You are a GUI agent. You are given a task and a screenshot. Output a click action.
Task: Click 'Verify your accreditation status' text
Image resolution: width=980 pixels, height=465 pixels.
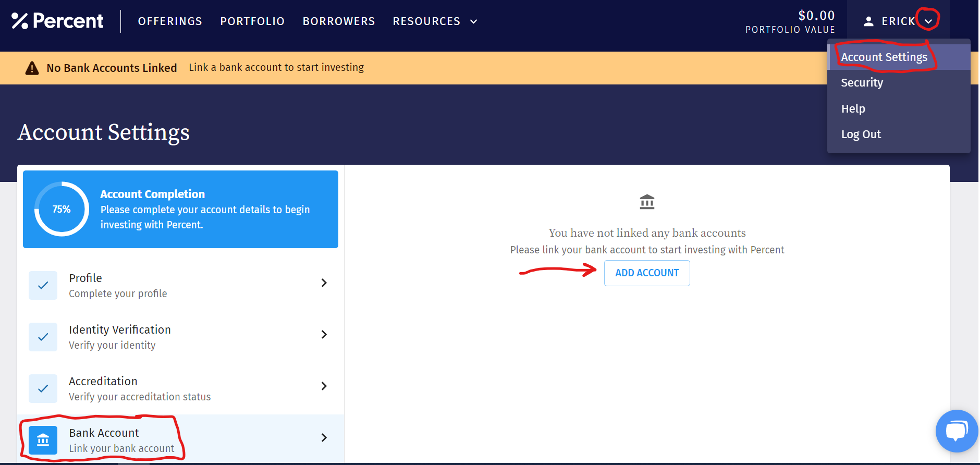(140, 397)
